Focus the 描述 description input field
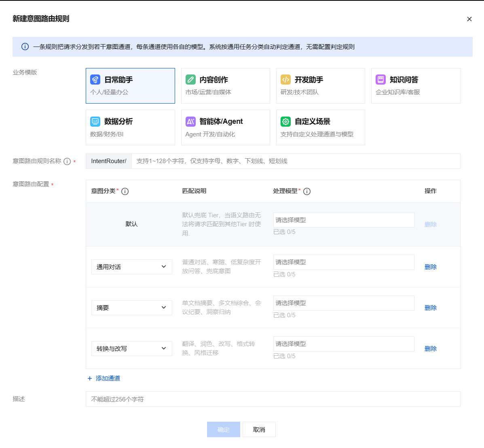 click(x=273, y=399)
